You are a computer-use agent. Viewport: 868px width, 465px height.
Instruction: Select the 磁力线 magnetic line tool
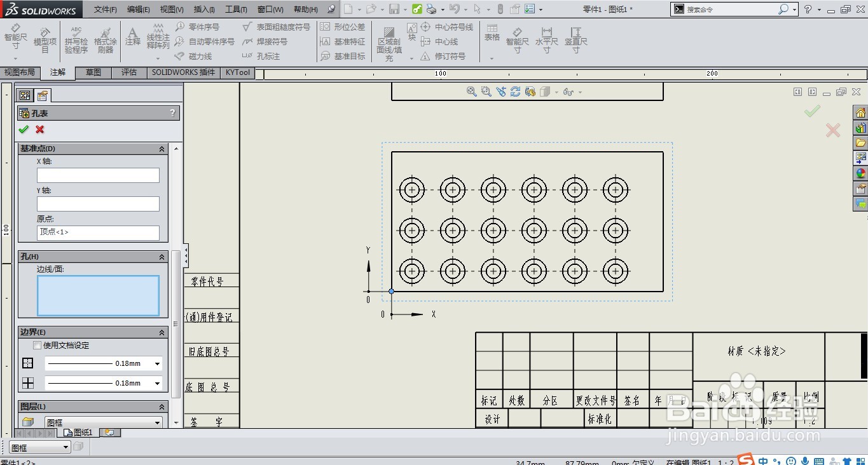tap(193, 56)
